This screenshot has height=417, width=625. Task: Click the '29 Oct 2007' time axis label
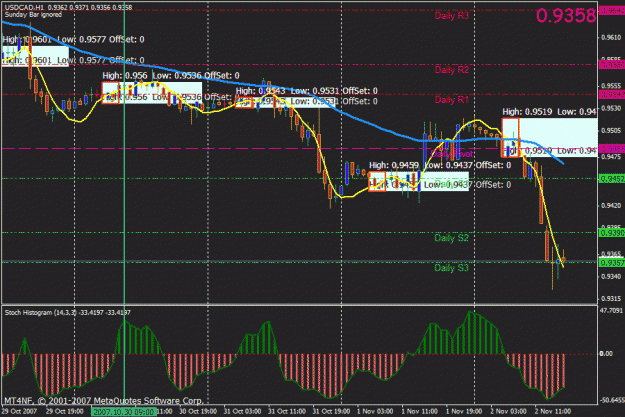click(x=20, y=411)
